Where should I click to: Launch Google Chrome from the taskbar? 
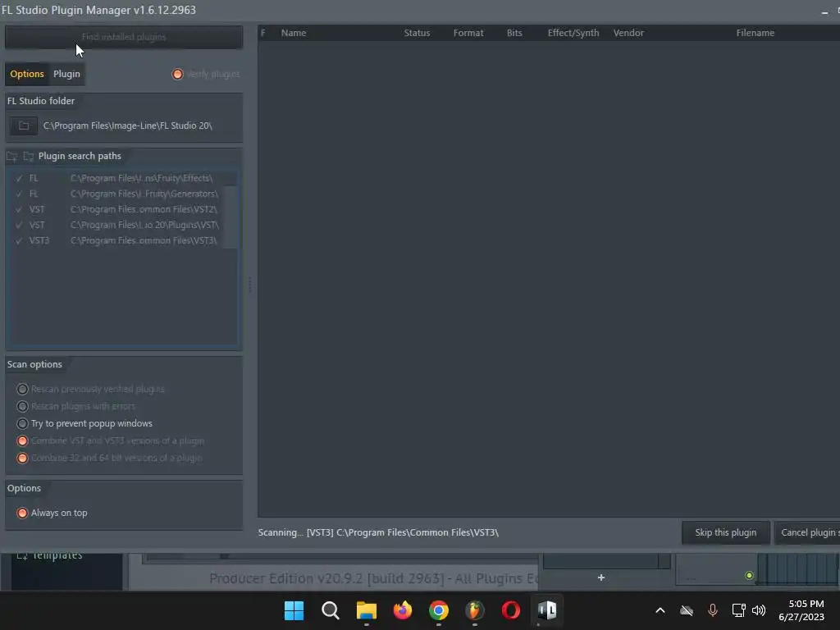(439, 610)
